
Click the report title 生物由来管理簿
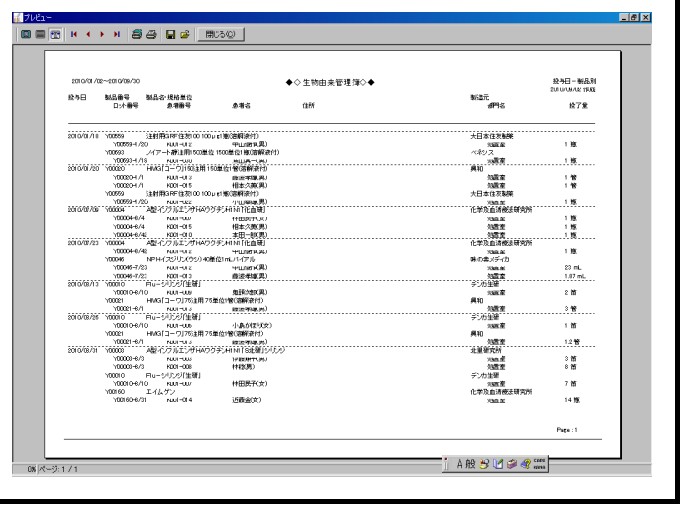[330, 82]
